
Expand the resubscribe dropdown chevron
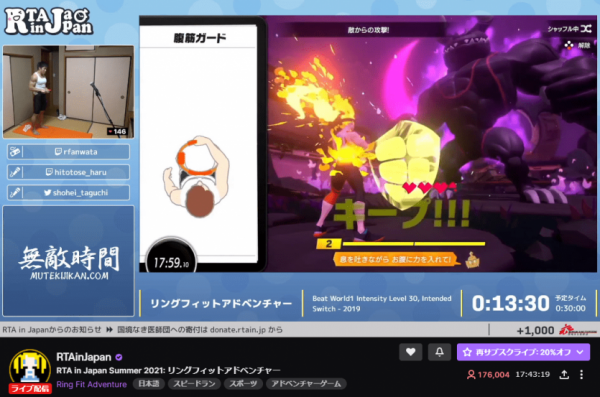(580, 352)
